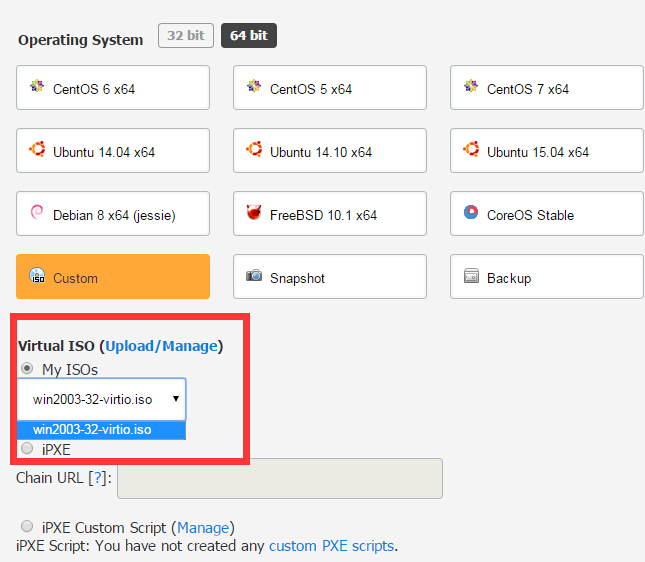Select the CentOS 6 x64 icon
645x562 pixels.
(x=37, y=88)
